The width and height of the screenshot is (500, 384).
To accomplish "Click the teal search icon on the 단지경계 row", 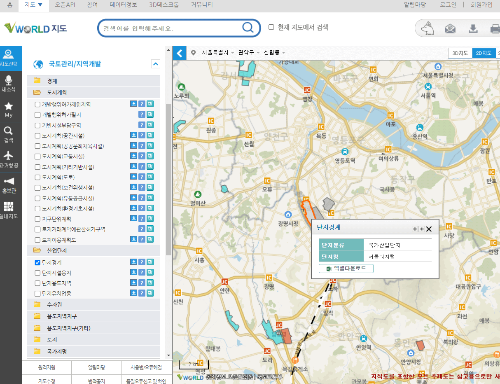I will click(x=150, y=262).
